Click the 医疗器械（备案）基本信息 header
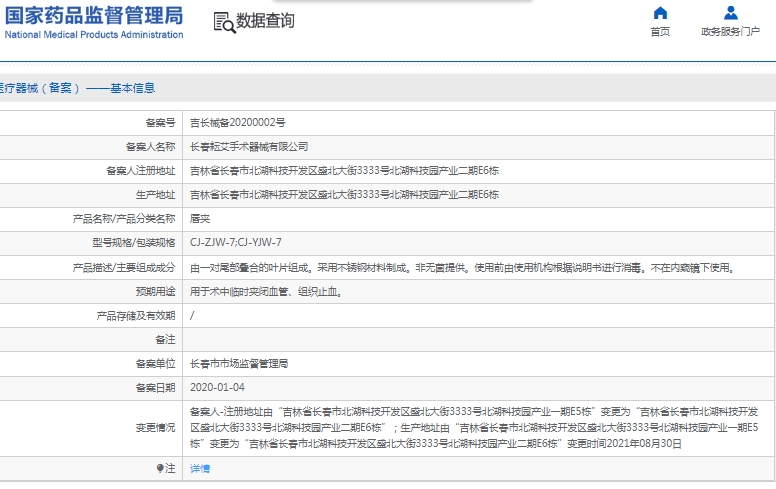776x489 pixels. tap(78, 88)
